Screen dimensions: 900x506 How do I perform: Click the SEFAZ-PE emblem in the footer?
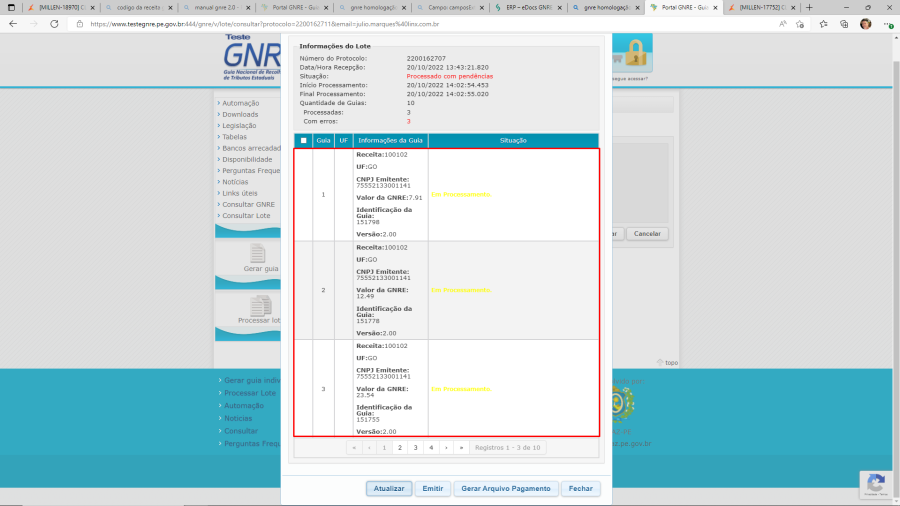621,403
